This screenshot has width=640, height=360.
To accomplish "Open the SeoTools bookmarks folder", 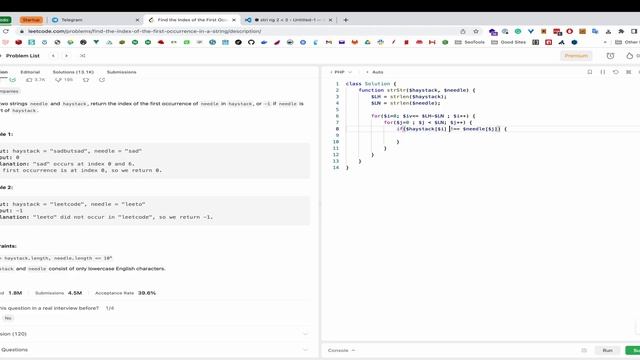I will [x=470, y=42].
